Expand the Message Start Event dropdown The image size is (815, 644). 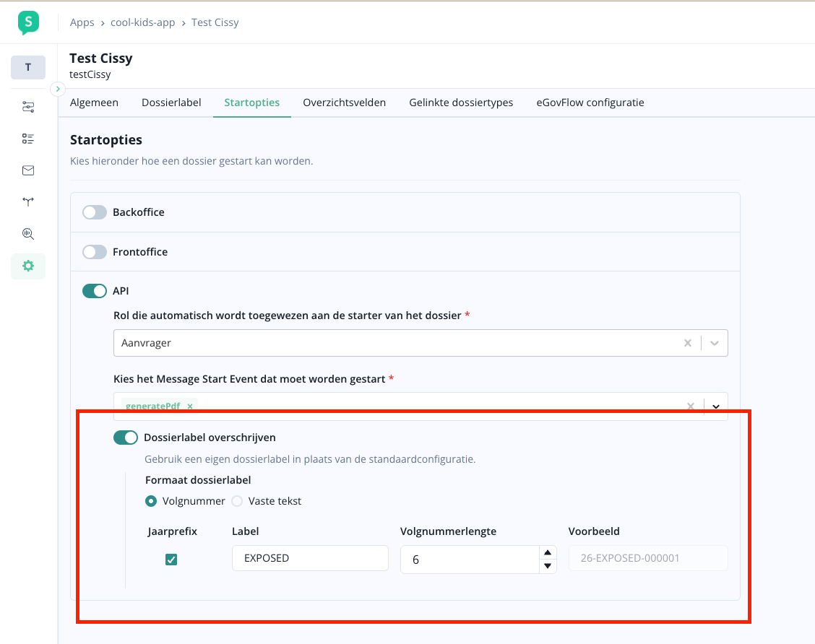(x=715, y=406)
